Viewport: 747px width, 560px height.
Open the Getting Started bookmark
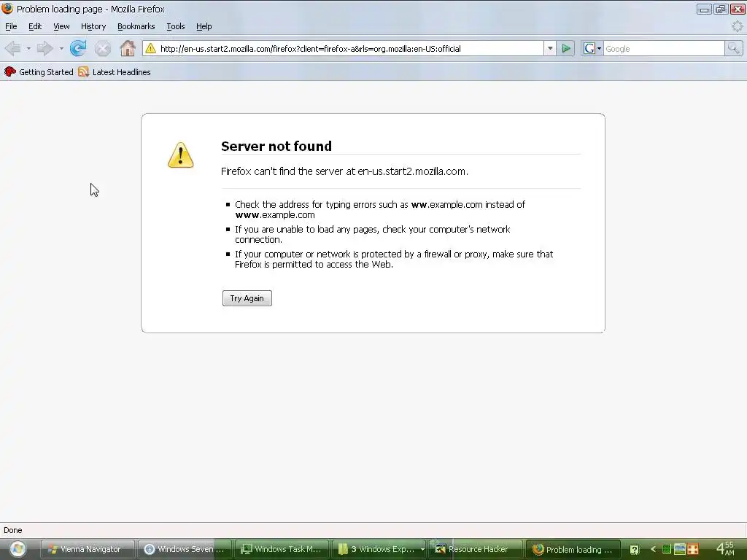[39, 72]
